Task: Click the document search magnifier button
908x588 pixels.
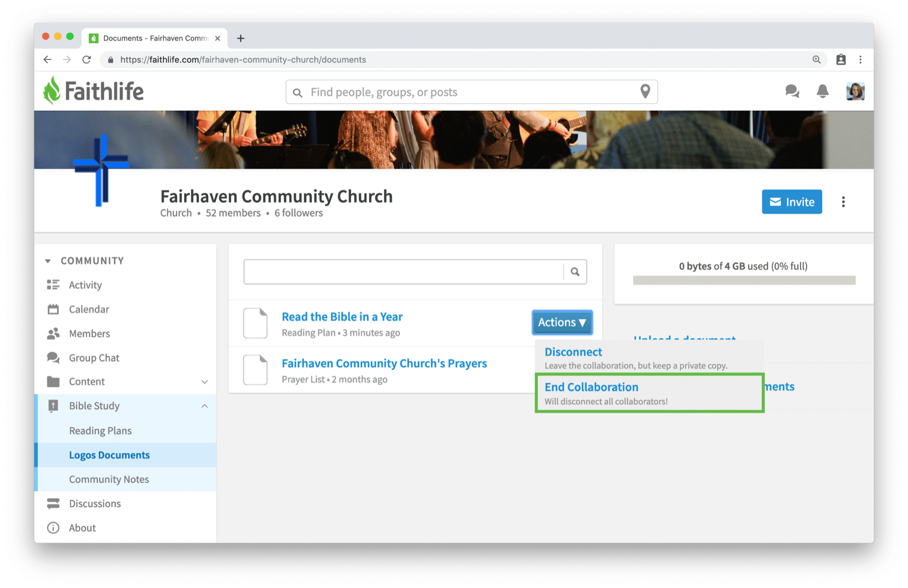Action: [x=575, y=272]
